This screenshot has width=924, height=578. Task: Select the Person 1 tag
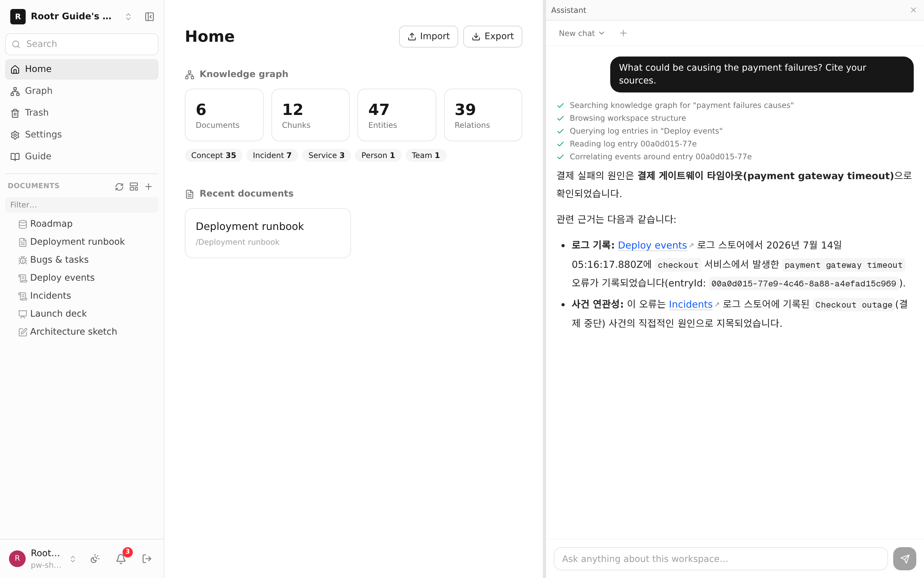coord(378,156)
